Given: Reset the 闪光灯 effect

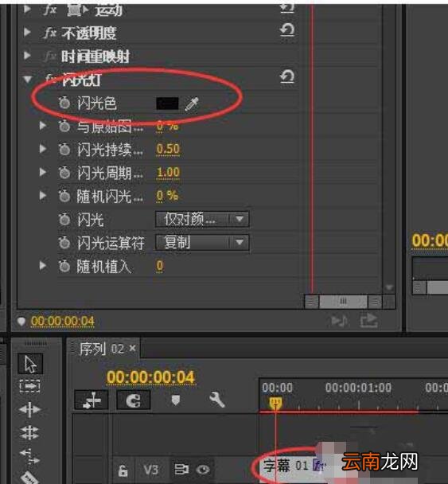Looking at the screenshot, I should tap(287, 77).
